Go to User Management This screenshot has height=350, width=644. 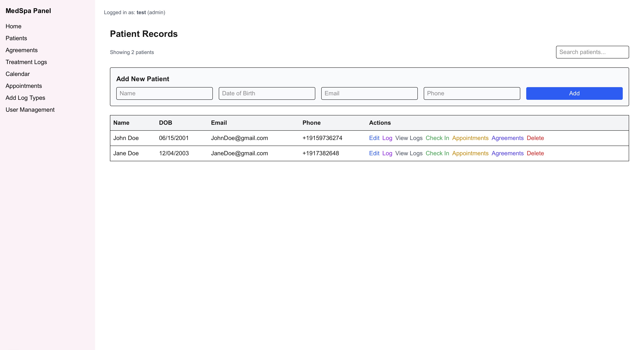[x=30, y=109]
